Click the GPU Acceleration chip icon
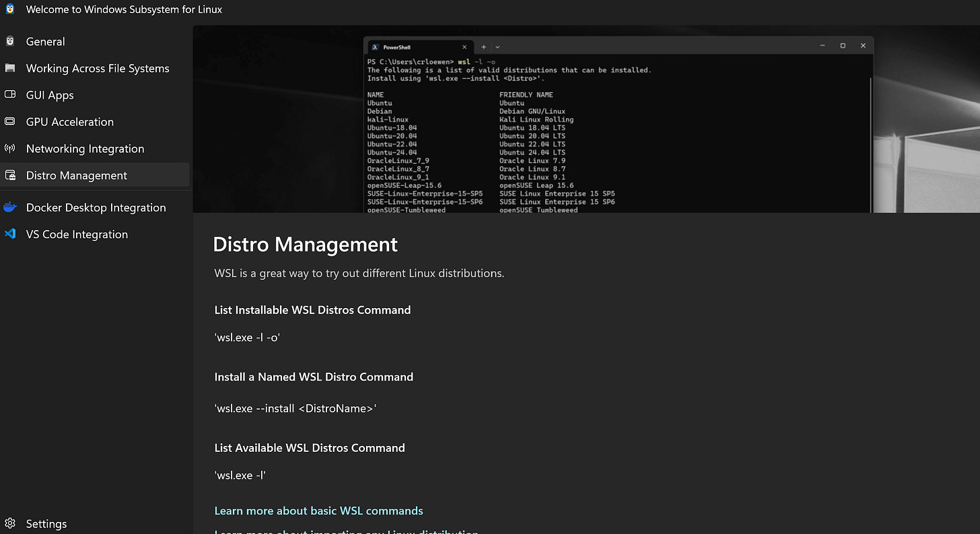 (10, 122)
